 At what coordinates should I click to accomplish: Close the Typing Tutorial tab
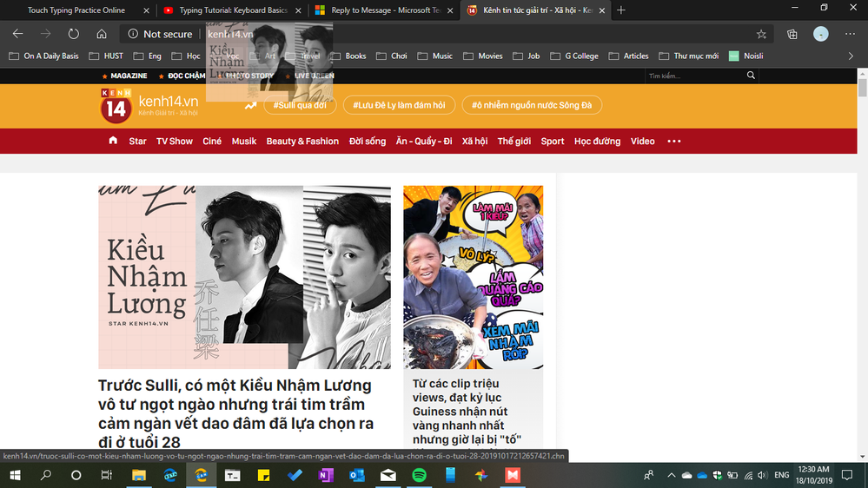[298, 10]
